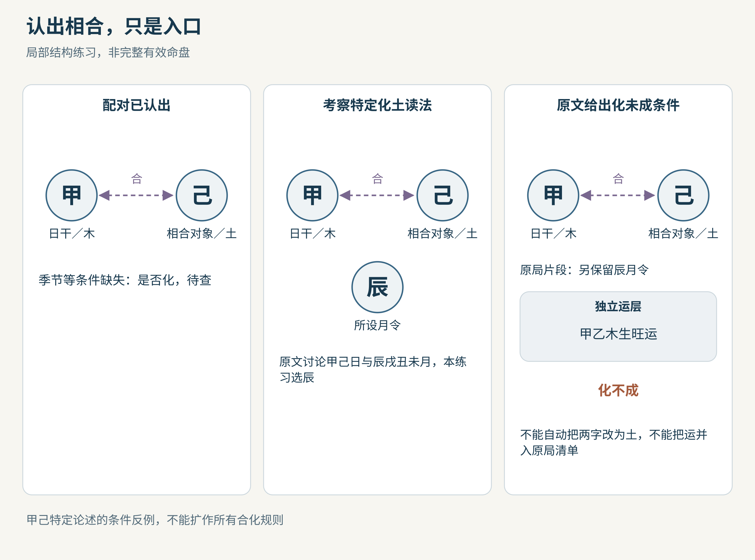Click the 己 circle in the 原文给出化未成条件 panel
This screenshot has width=755, height=560.
click(683, 195)
